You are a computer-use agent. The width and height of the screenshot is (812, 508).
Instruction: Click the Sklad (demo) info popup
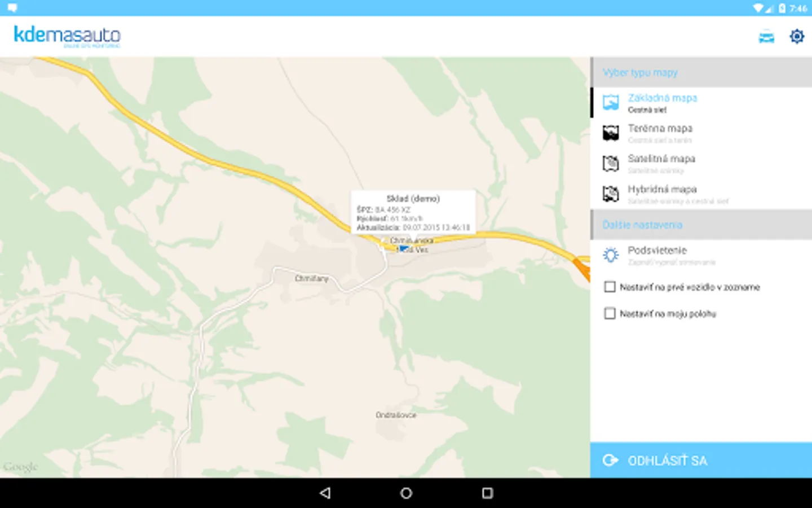pyautogui.click(x=413, y=212)
